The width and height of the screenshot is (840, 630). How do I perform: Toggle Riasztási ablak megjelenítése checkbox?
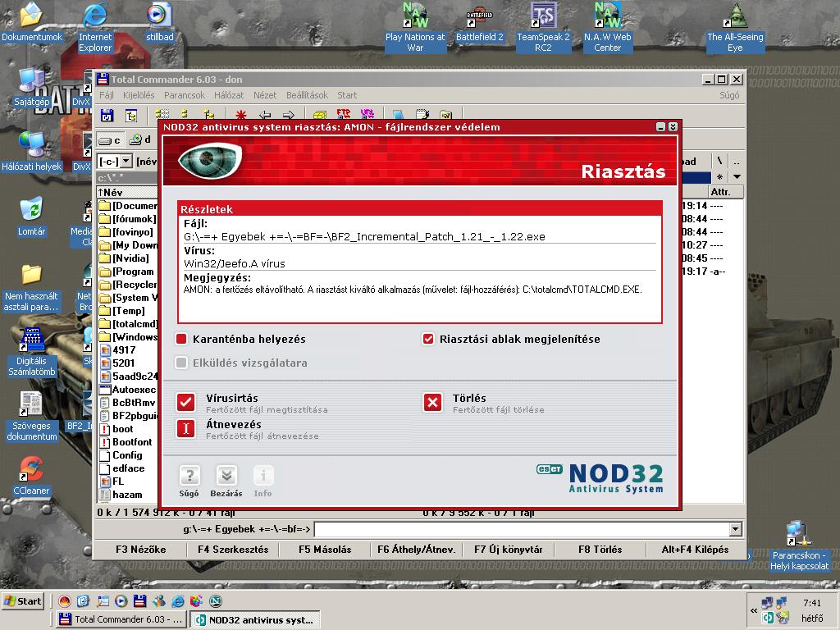click(x=428, y=339)
